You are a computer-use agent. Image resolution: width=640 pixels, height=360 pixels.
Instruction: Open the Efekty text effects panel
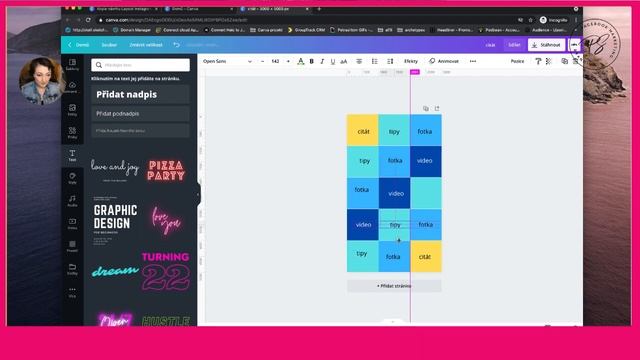coord(411,61)
